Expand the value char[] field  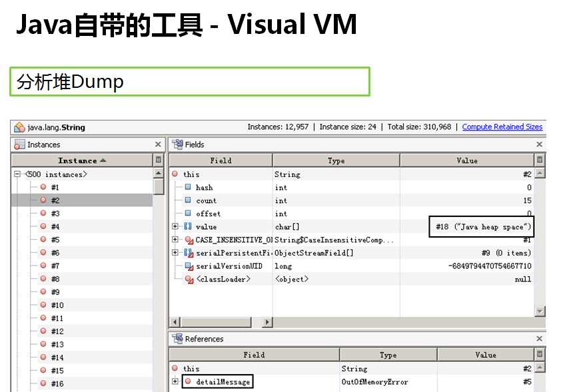click(175, 226)
